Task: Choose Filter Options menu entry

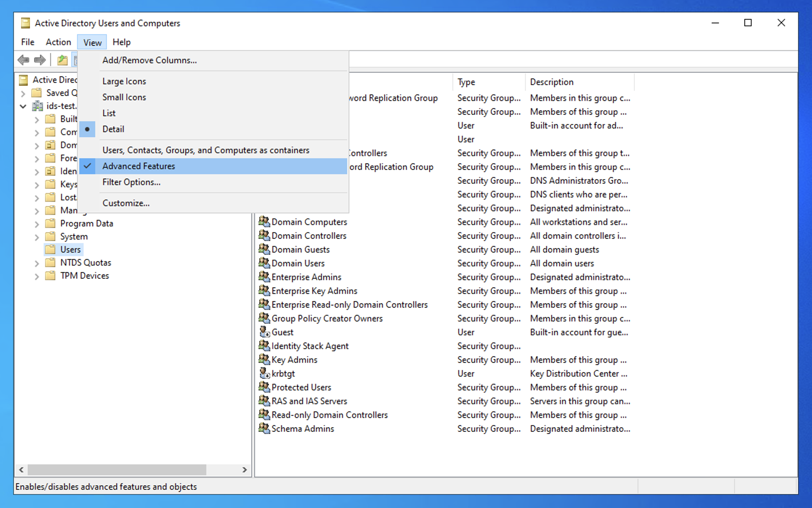Action: 213,182
